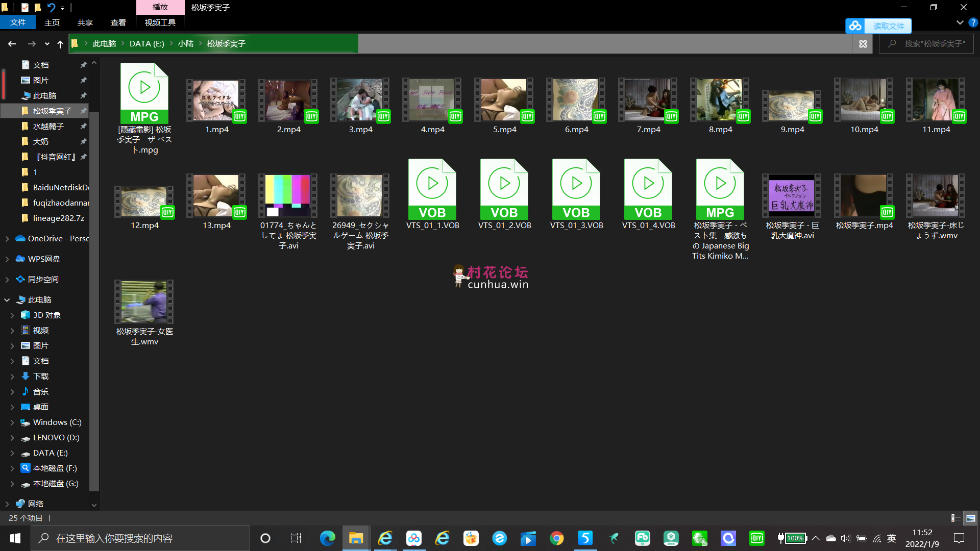Switch to the 主页 ribbon tab
Image resolution: width=980 pixels, height=551 pixels.
click(52, 22)
